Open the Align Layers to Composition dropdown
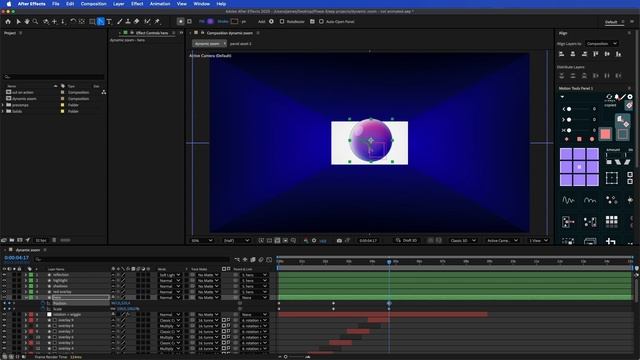 pos(602,44)
